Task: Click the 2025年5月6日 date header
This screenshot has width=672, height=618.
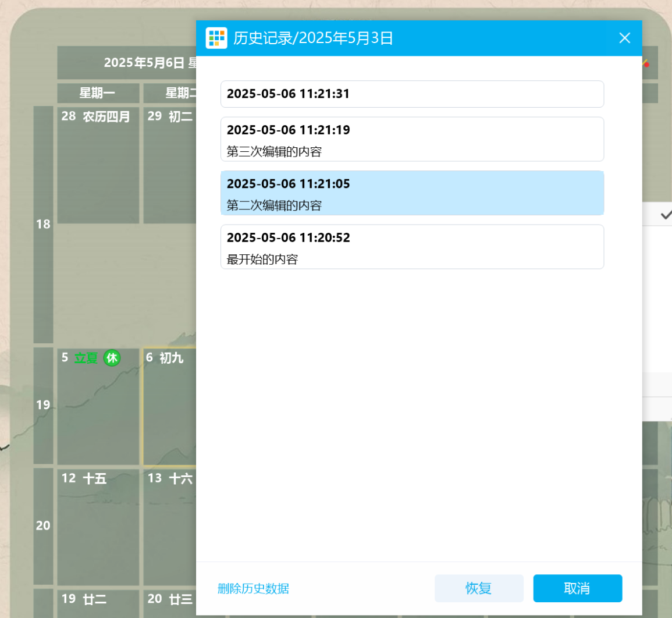Action: coord(144,63)
